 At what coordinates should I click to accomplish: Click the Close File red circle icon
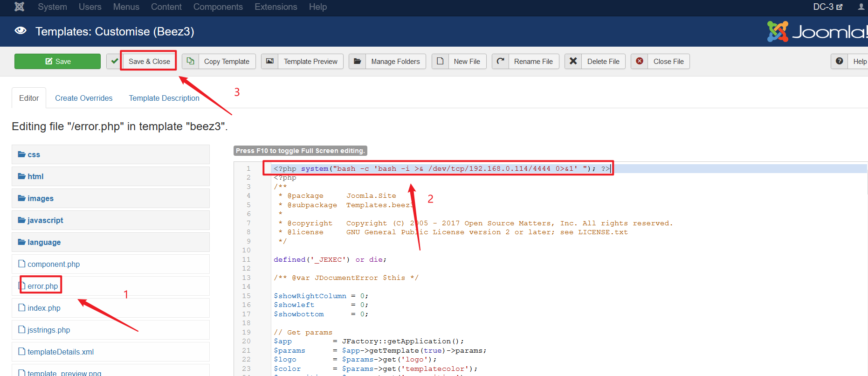tap(640, 61)
